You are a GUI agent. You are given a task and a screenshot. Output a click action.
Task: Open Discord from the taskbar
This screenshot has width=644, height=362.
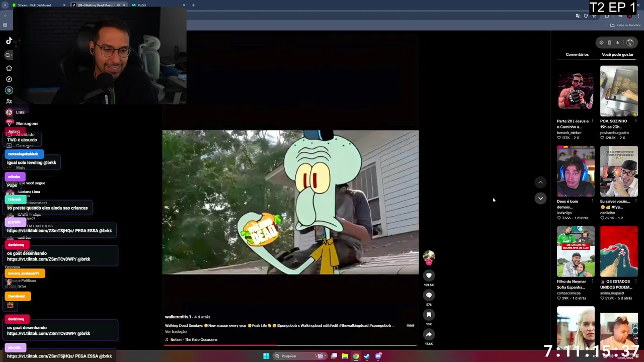click(378, 356)
